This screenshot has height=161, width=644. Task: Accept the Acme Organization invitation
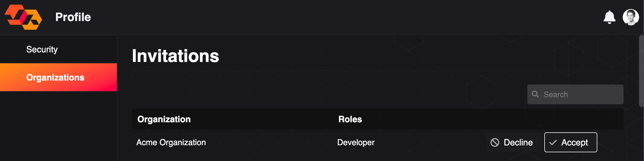tap(571, 142)
